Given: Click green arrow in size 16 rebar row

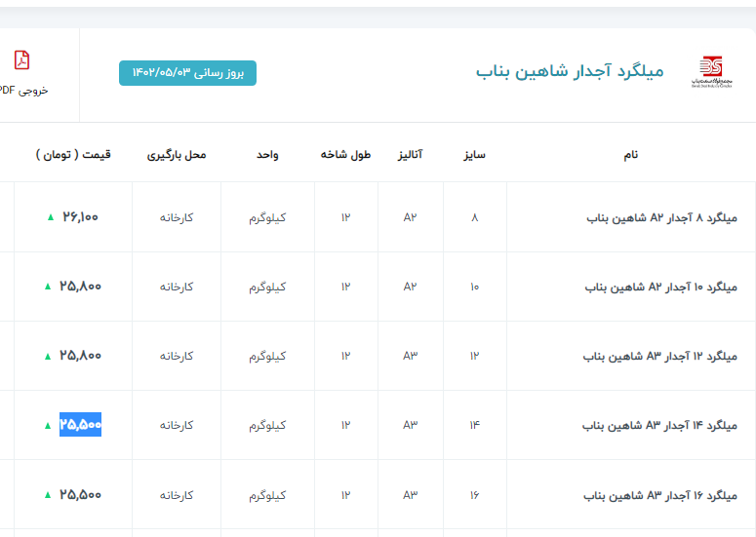Looking at the screenshot, I should [x=47, y=495].
